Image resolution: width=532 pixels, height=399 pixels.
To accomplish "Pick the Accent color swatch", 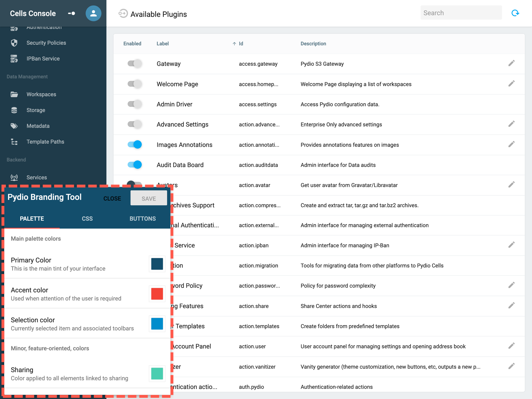I will click(x=157, y=294).
